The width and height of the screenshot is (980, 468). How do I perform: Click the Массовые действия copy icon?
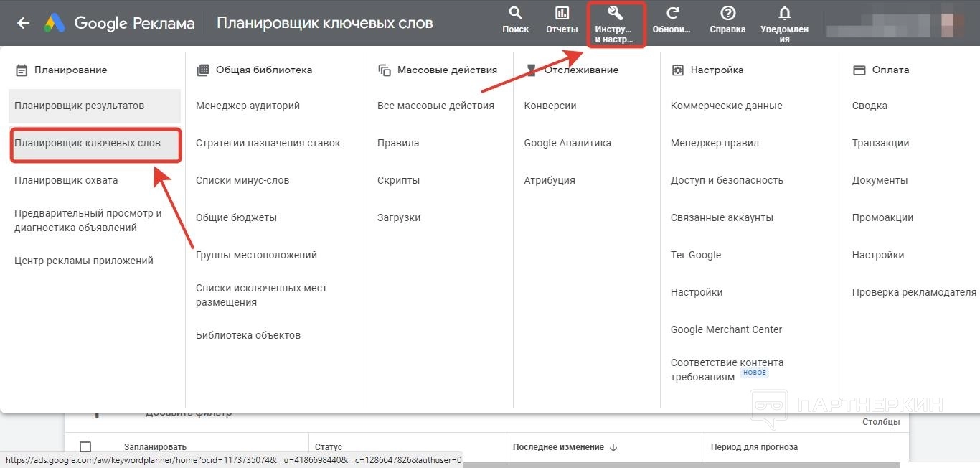coord(385,70)
